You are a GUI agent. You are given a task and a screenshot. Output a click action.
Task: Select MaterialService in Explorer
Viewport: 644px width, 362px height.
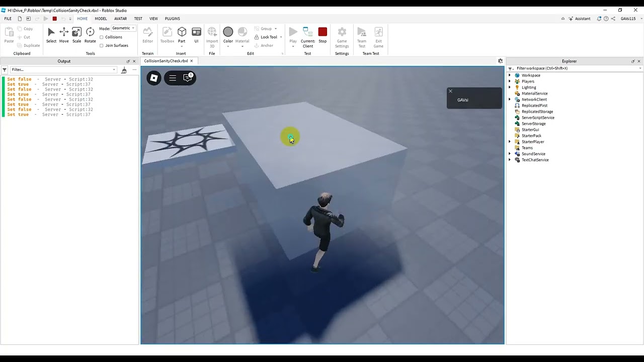534,94
